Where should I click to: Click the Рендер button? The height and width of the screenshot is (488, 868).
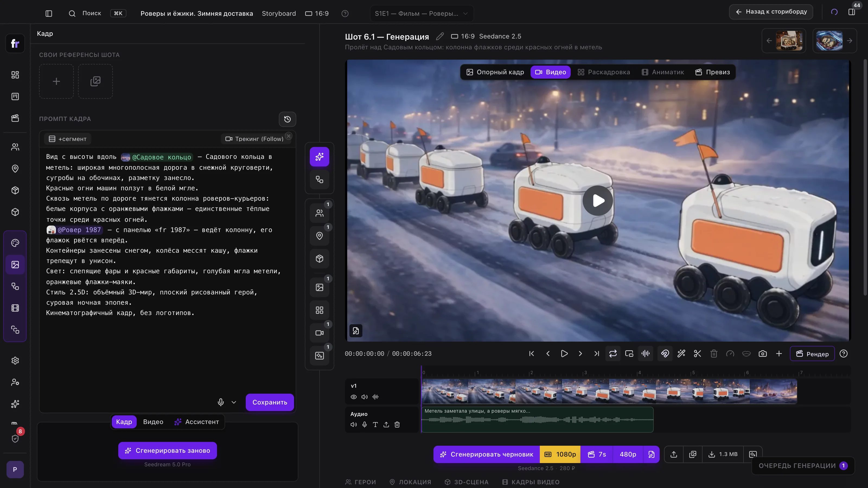click(812, 354)
